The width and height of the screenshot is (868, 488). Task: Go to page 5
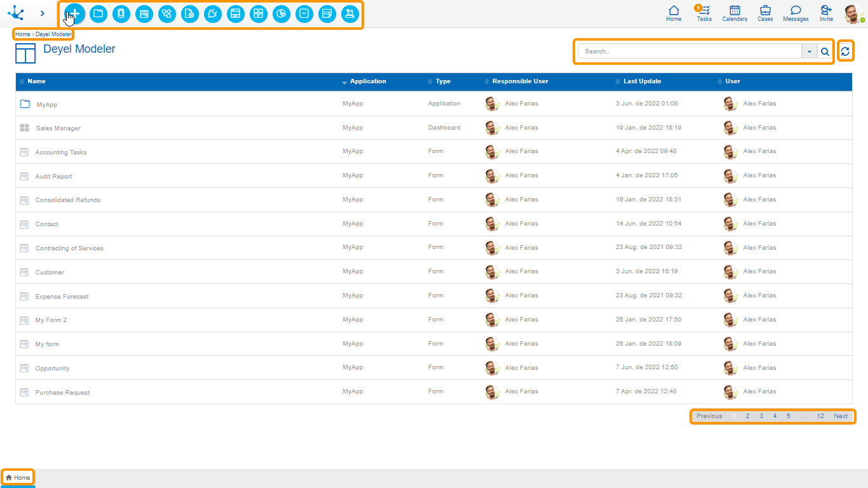tap(789, 416)
